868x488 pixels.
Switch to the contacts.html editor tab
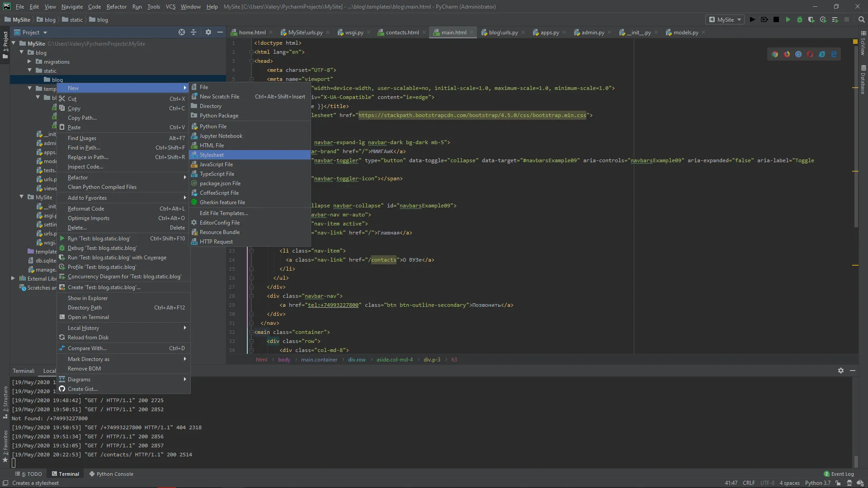coord(402,33)
